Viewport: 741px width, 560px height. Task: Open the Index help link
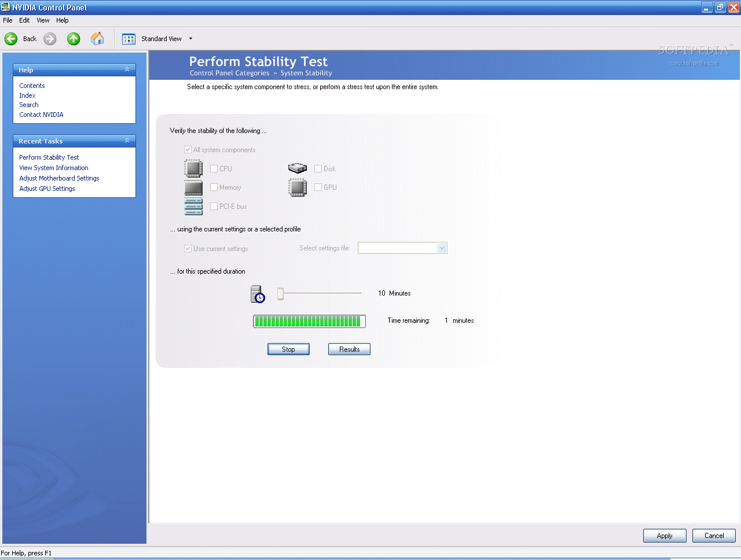click(27, 95)
